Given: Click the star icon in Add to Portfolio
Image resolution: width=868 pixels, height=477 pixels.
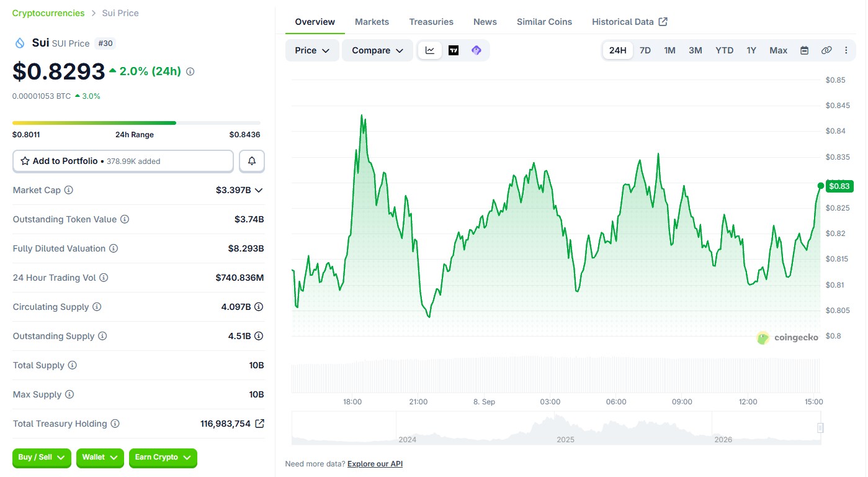Looking at the screenshot, I should [25, 161].
